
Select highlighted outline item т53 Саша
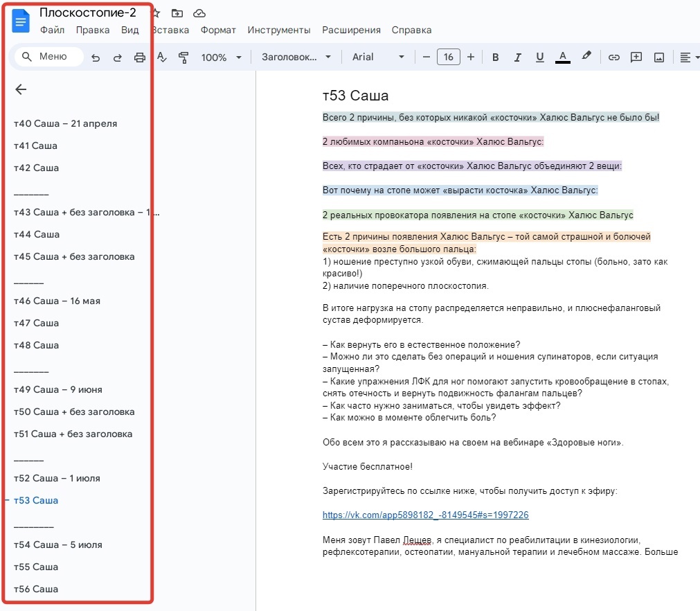tap(36, 500)
